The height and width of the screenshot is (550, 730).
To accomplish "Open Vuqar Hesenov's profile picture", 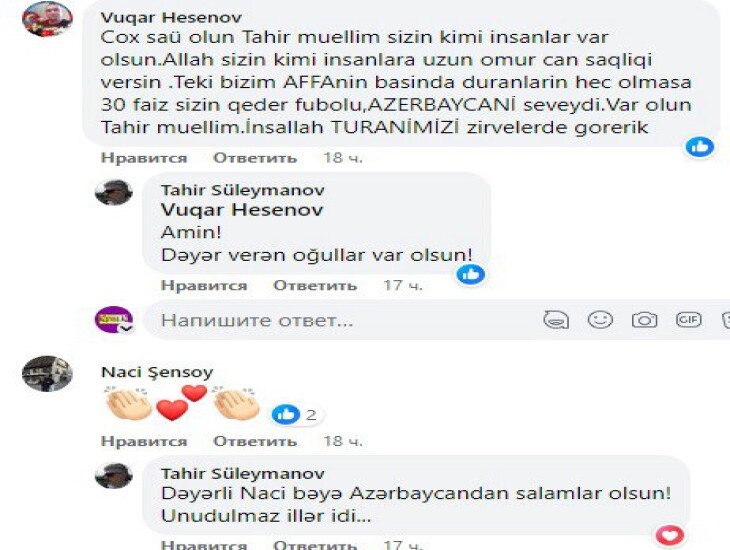I will [x=47, y=19].
